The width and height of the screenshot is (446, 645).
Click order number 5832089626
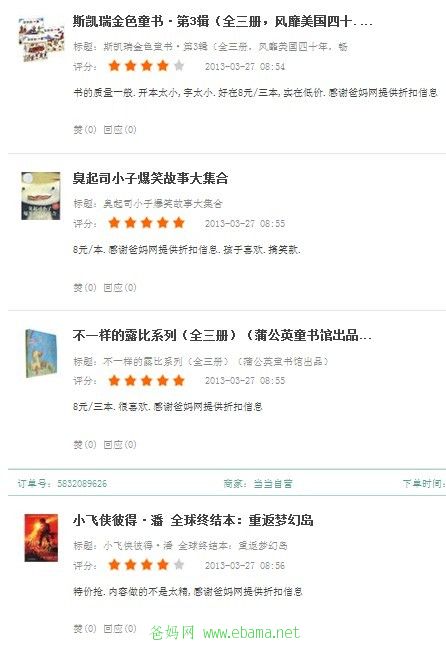click(82, 484)
